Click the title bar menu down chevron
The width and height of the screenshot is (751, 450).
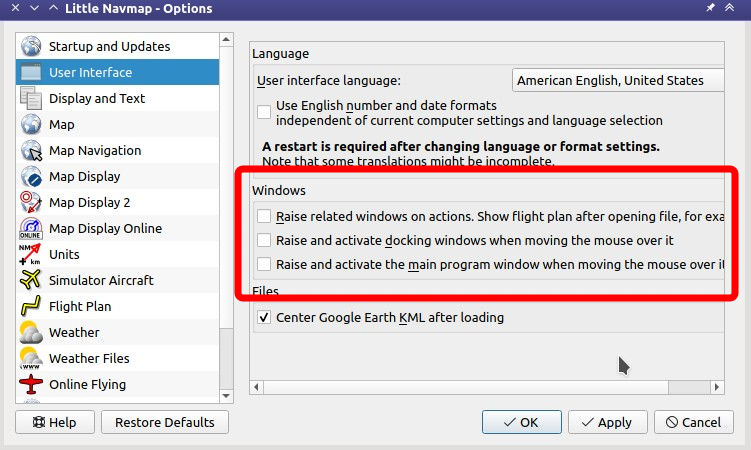(x=34, y=8)
